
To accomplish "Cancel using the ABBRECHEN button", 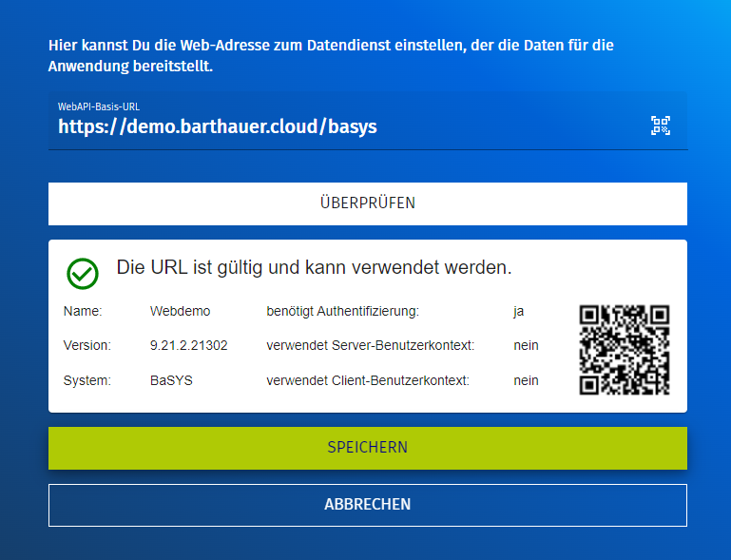I will pos(367,505).
